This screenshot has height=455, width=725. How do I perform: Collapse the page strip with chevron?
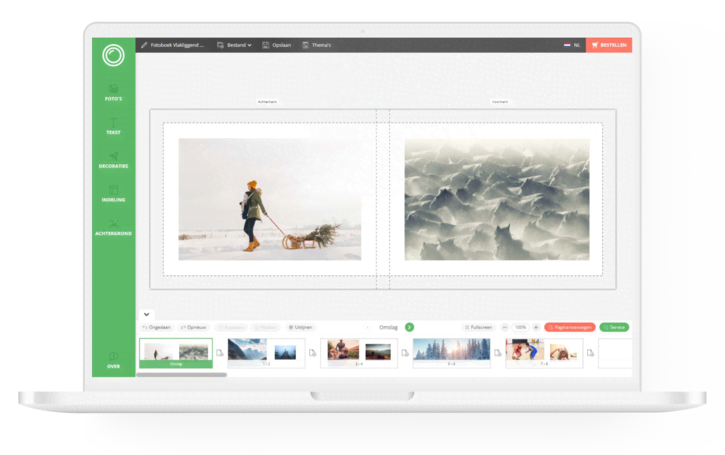146,314
